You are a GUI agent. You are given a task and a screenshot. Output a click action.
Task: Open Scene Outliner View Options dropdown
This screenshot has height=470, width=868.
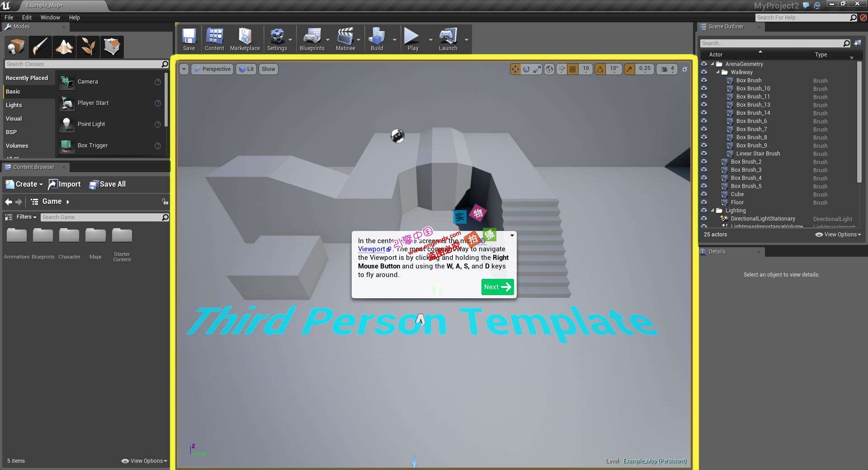tap(838, 235)
